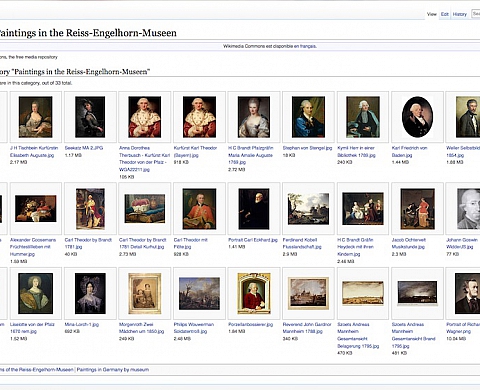Click 'Kurfürst Karl Theodor (Bayern).jpg' file link
The image size is (480, 390).
click(x=195, y=152)
